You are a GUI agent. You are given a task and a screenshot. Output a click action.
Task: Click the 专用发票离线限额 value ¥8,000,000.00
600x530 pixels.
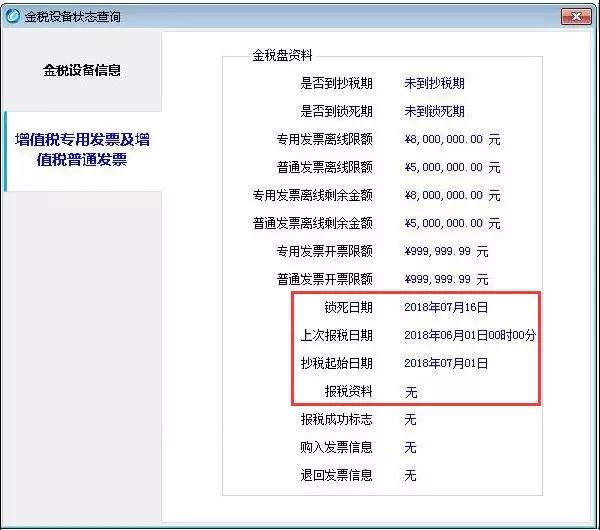(x=452, y=139)
